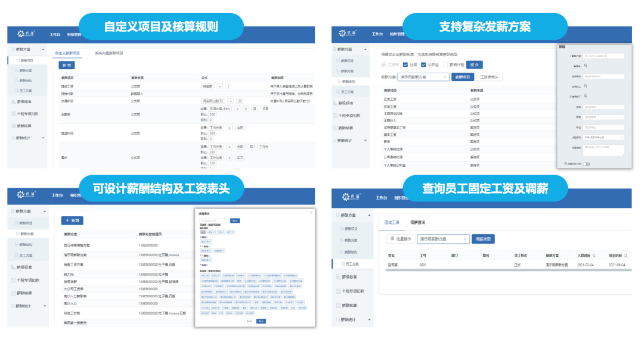Click 薪酬方案 input field in 新增 dialog
644x339 pixels.
[603, 56]
